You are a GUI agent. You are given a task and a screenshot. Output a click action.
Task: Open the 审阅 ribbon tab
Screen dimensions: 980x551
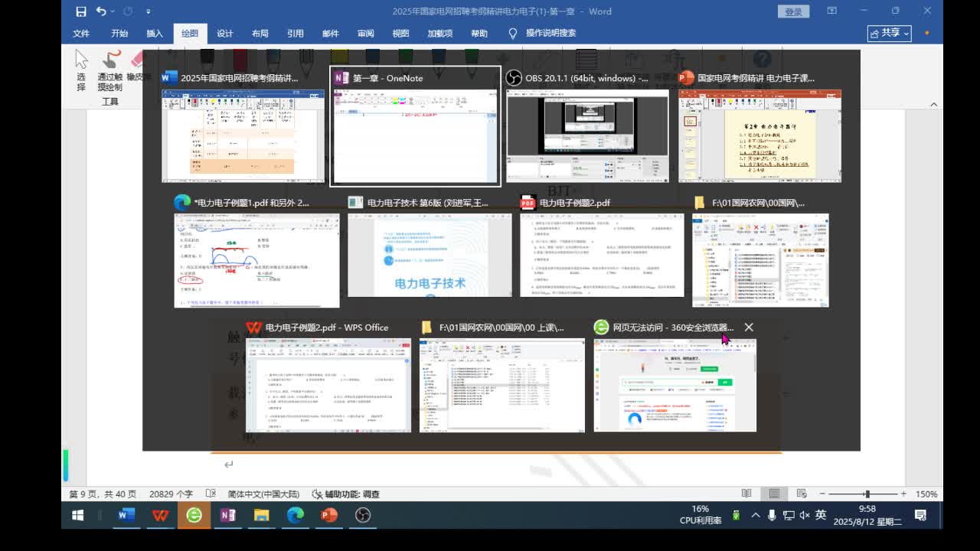366,34
